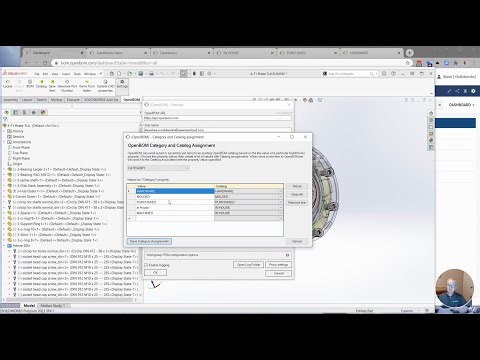This screenshot has height=360, width=480.
Task: Toggle the Enable logging checkbox
Action: pyautogui.click(x=146, y=265)
